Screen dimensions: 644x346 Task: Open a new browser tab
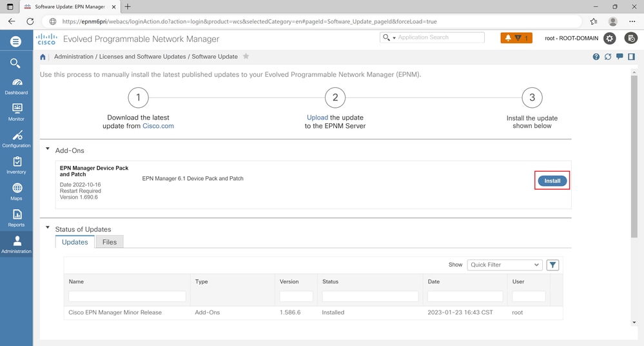(128, 6)
